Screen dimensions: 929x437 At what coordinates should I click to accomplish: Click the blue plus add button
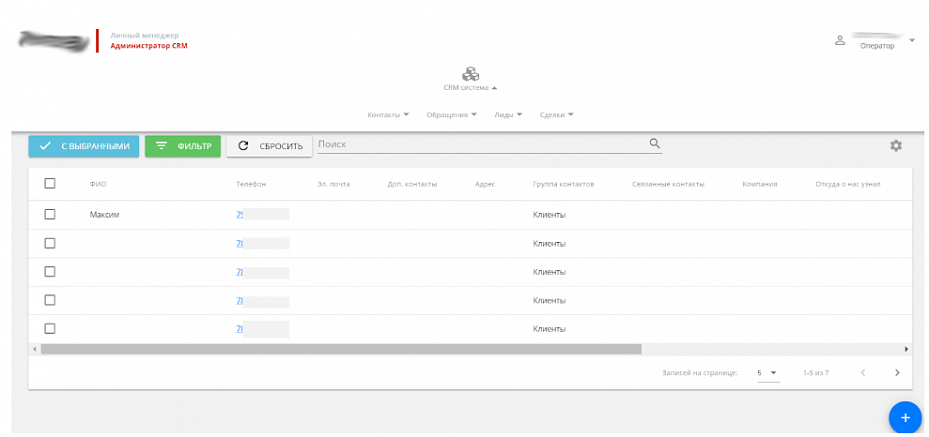click(x=904, y=416)
